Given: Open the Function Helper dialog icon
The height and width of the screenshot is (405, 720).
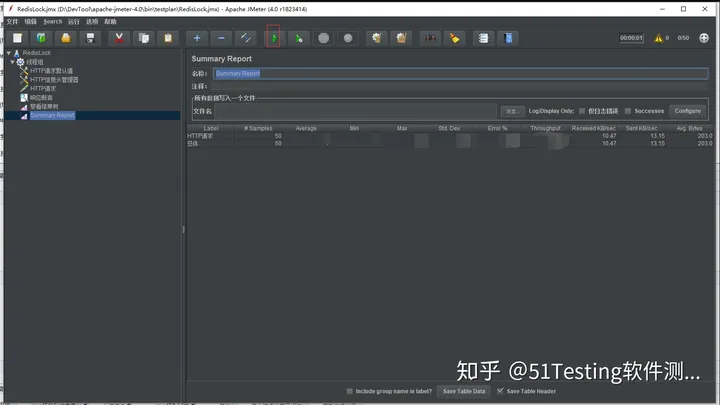Looking at the screenshot, I should 484,38.
